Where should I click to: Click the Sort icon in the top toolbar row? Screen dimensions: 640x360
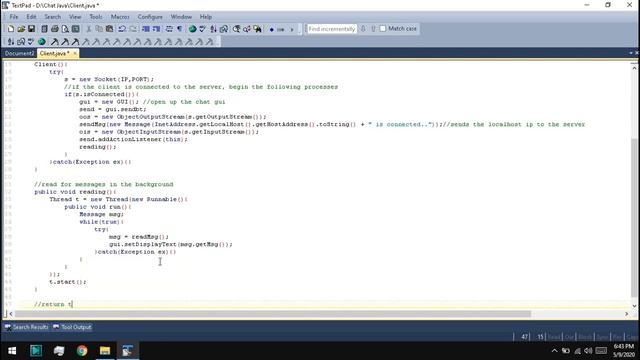click(213, 29)
